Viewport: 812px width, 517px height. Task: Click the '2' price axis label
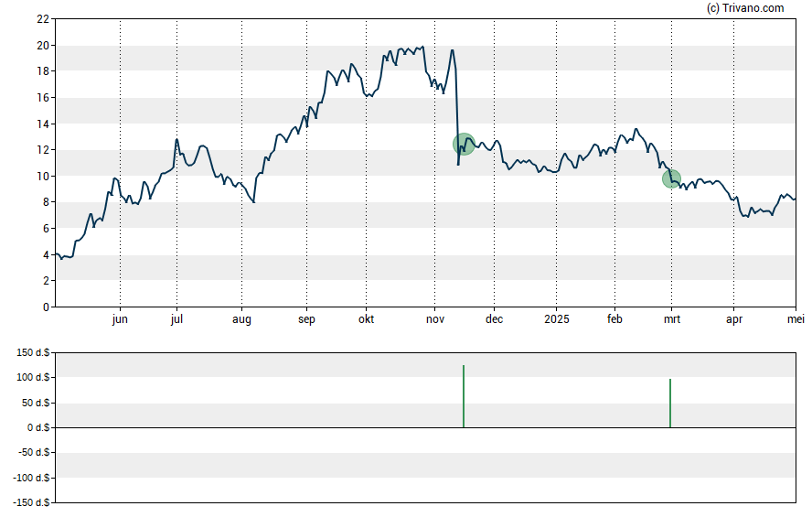click(46, 281)
